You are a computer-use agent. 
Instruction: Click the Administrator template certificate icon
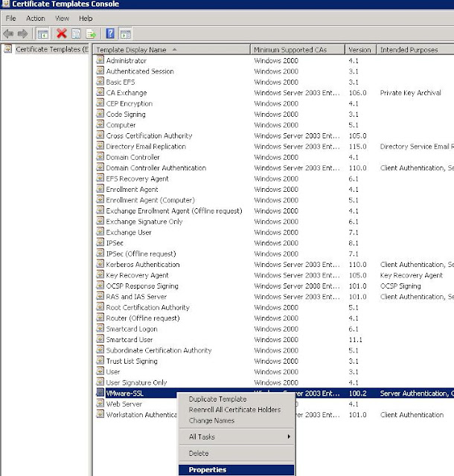[x=100, y=59]
